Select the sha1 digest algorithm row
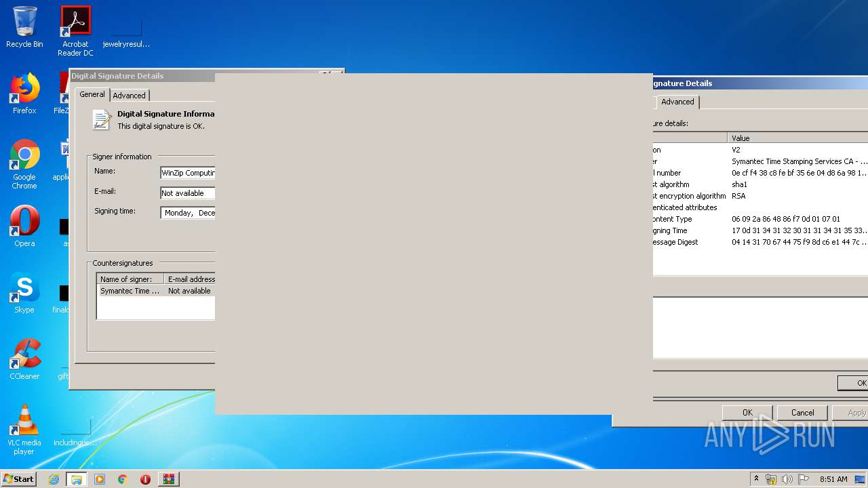Screen dimensions: 868x488 click(x=760, y=184)
